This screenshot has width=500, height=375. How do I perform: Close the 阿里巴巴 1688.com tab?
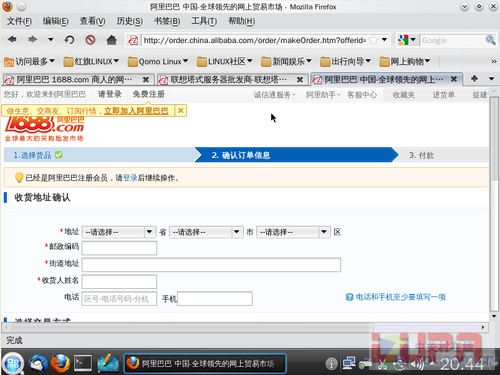click(x=146, y=80)
